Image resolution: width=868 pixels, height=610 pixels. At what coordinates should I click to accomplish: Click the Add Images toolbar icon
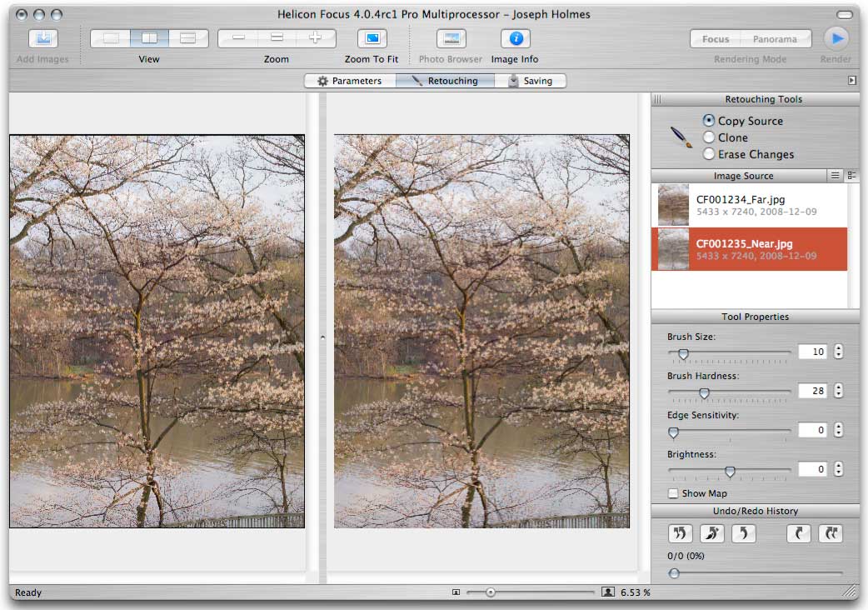43,38
